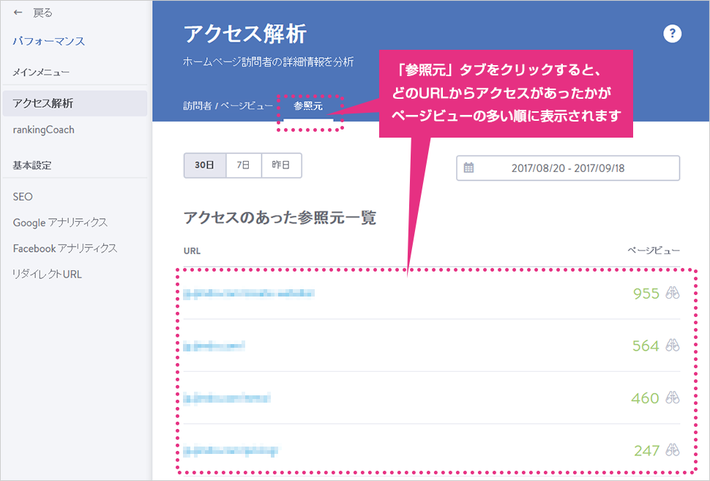This screenshot has height=481, width=710.
Task: Open Facebook アナリティクス settings
Action: coord(65,248)
